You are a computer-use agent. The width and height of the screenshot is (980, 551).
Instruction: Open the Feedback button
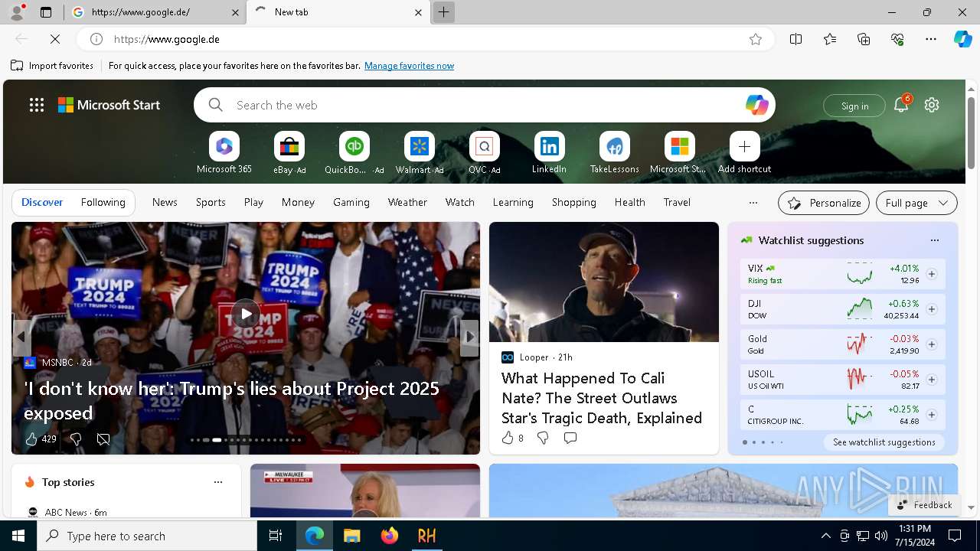(x=924, y=504)
